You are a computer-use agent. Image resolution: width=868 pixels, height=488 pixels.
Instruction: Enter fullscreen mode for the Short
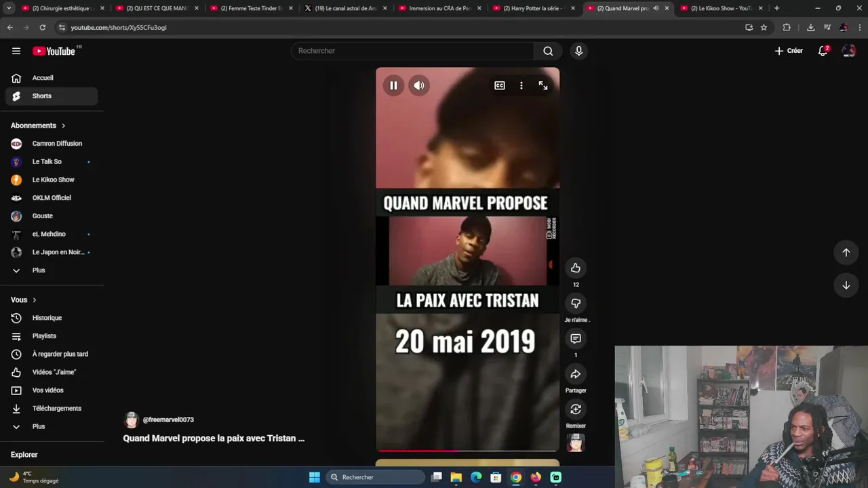543,85
